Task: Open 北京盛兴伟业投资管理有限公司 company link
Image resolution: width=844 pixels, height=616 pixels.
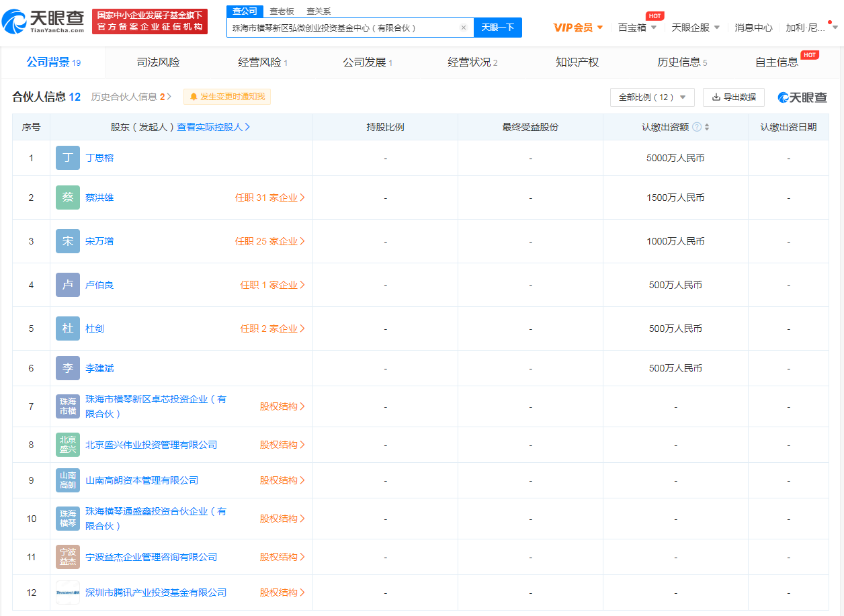Action: [151, 445]
